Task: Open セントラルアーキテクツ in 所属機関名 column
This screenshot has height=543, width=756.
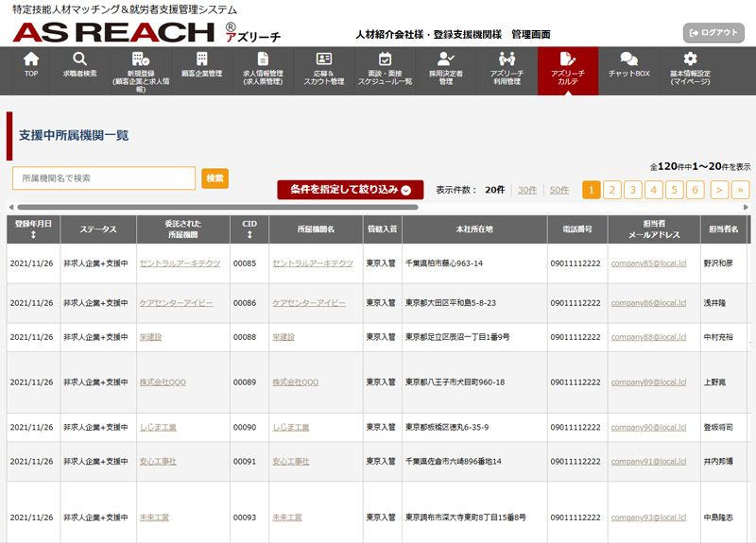Action: coord(313,263)
